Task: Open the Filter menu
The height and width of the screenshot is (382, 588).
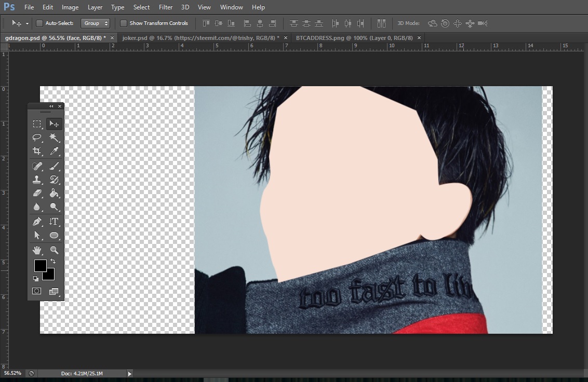Action: pos(166,7)
